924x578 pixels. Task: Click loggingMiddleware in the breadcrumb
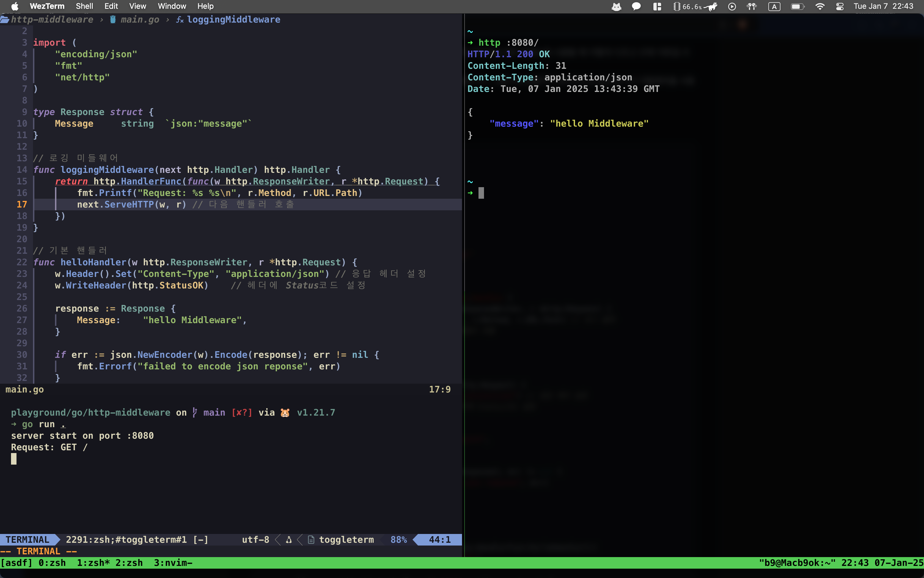point(233,20)
